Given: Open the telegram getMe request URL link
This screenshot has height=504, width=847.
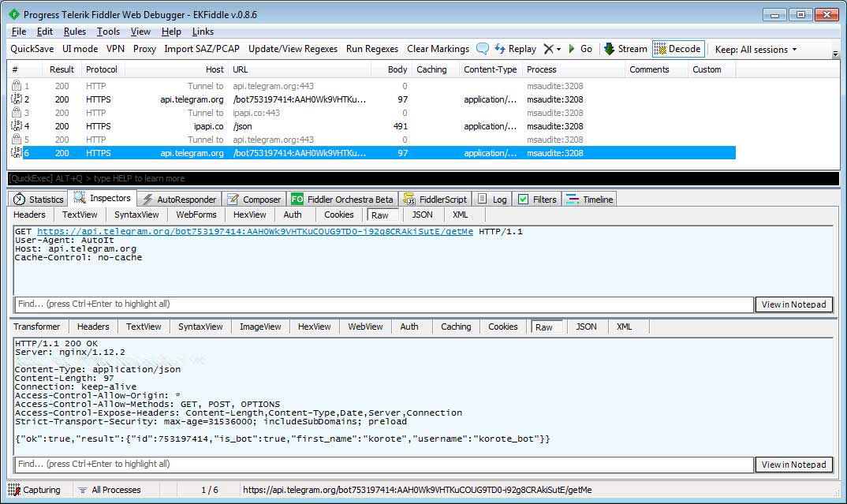Looking at the screenshot, I should (x=255, y=231).
